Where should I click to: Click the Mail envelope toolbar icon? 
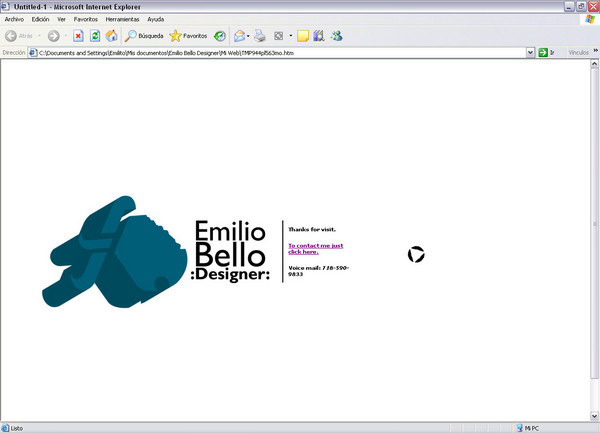click(240, 36)
